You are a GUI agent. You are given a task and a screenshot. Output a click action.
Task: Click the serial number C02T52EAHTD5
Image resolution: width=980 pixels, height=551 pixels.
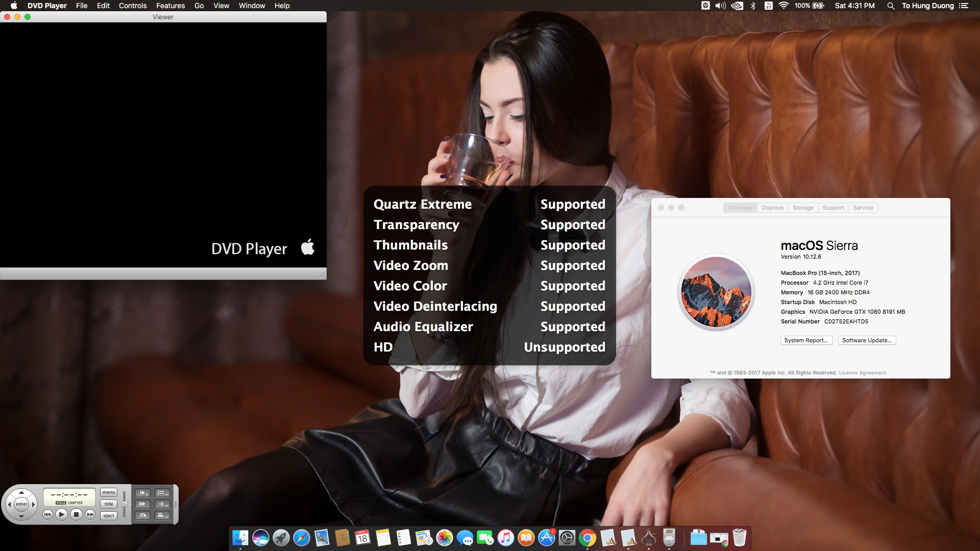[846, 321]
